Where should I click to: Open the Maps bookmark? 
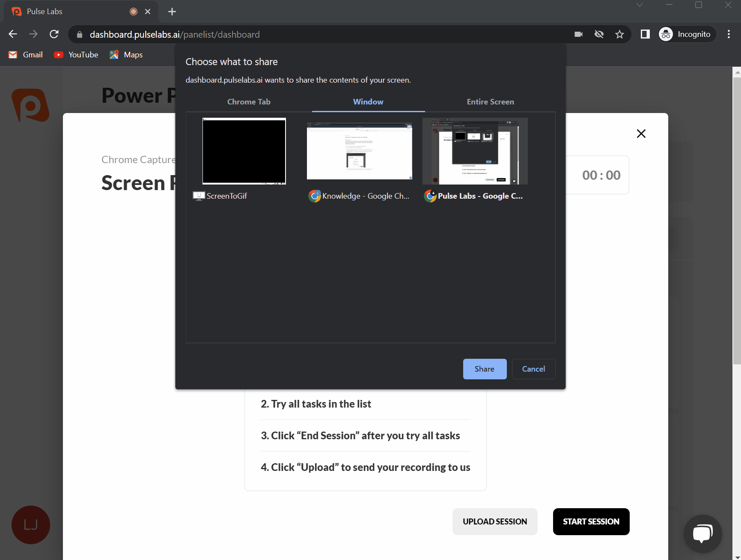click(x=126, y=55)
